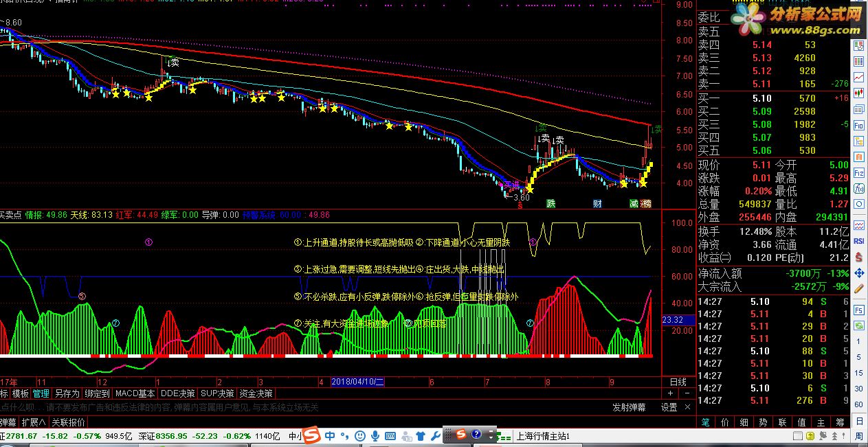Select the 1-minute period button

pyautogui.click(x=858, y=341)
